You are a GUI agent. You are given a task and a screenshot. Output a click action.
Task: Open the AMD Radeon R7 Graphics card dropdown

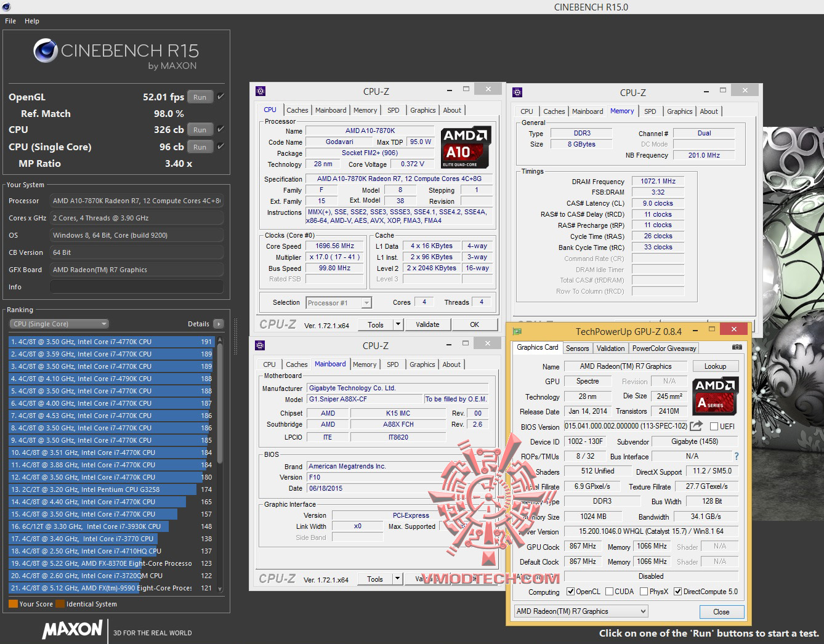click(x=581, y=611)
